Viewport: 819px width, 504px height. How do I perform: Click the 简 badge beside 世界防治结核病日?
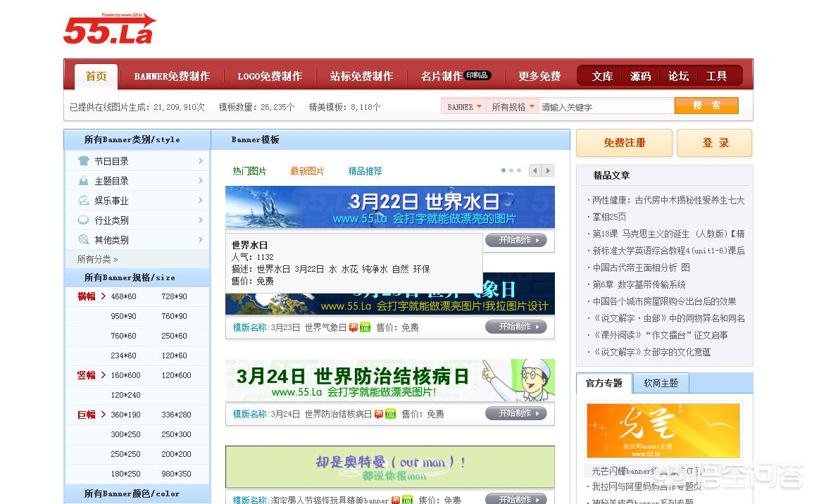[x=389, y=413]
